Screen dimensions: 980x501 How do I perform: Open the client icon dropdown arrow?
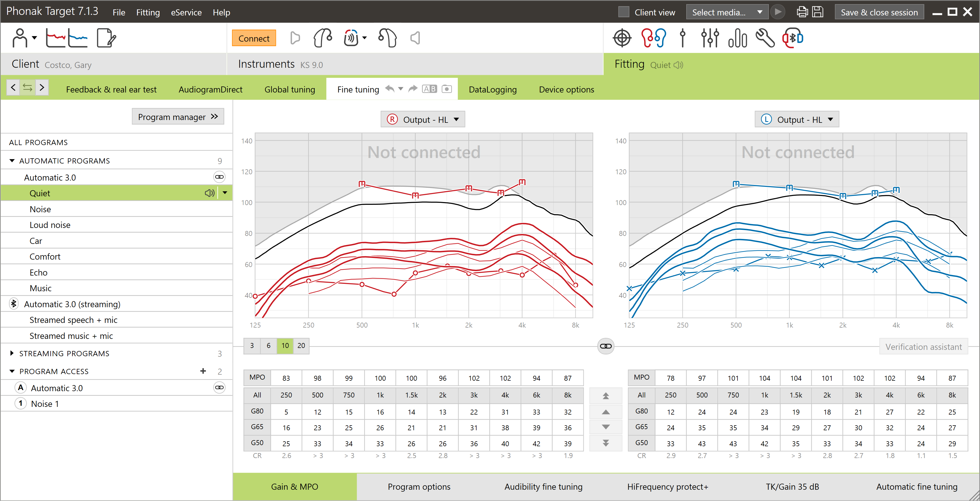pos(35,38)
